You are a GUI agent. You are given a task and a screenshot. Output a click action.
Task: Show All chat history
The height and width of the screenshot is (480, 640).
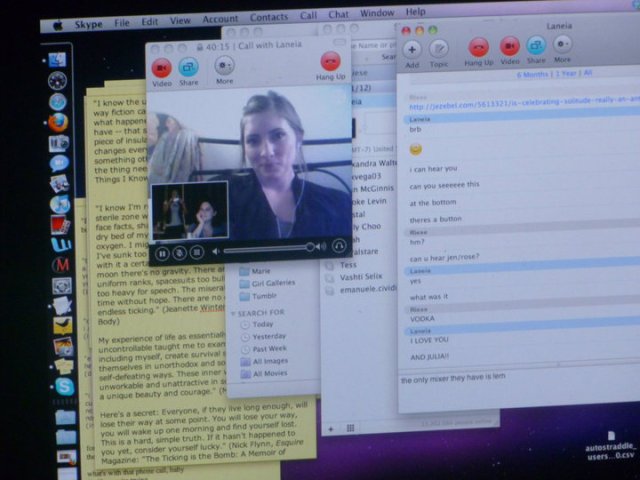point(588,73)
